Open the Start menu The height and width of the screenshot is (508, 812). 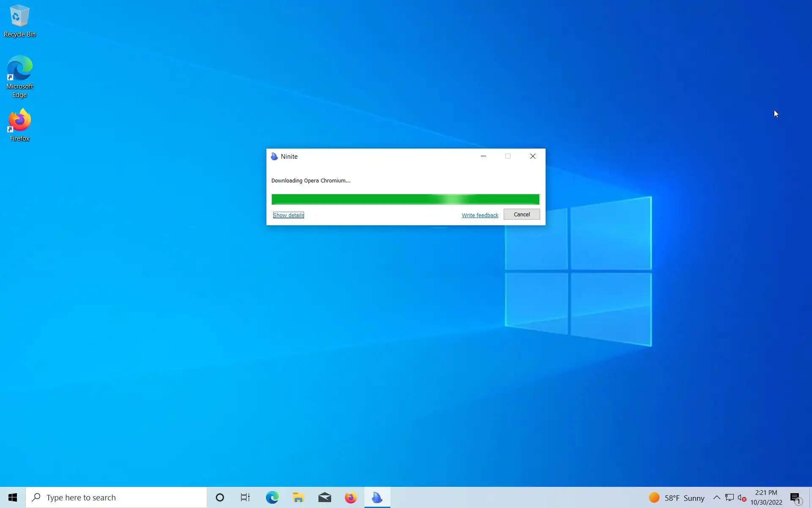13,497
